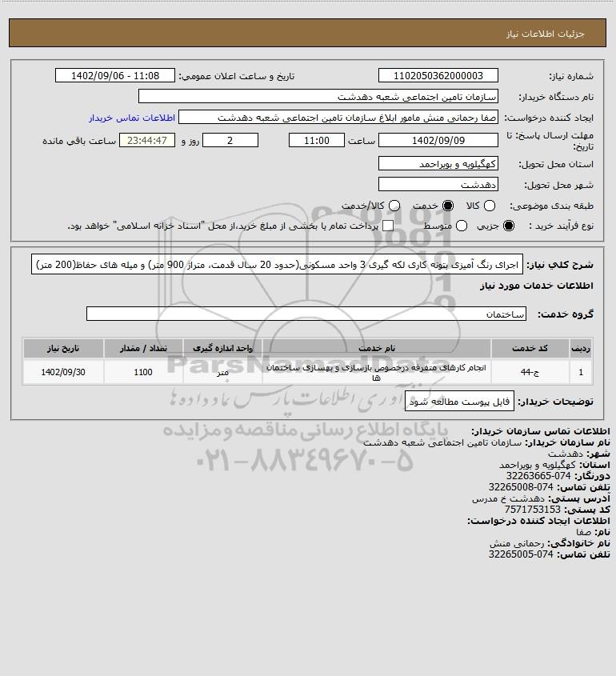616x676 pixels.
Task: Click the unit cell متر
Action: (222, 372)
